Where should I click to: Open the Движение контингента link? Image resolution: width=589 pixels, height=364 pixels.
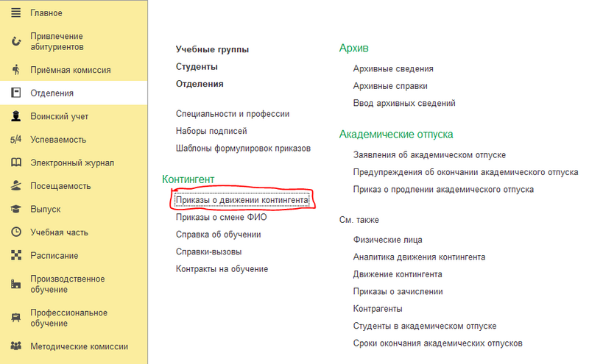pos(398,274)
